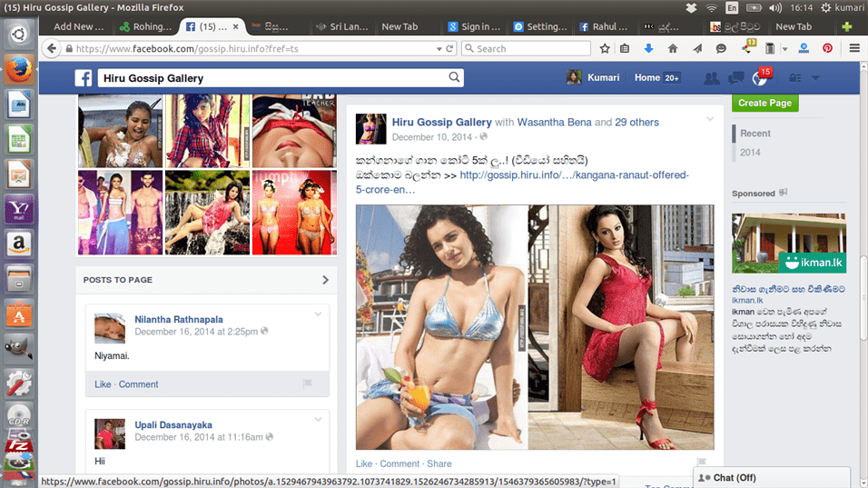Open the Chat (Off) bar
This screenshot has width=868, height=488.
pyautogui.click(x=772, y=477)
